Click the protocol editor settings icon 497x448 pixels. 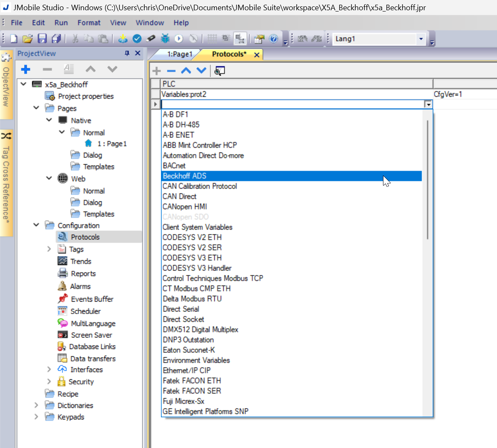[x=219, y=71]
